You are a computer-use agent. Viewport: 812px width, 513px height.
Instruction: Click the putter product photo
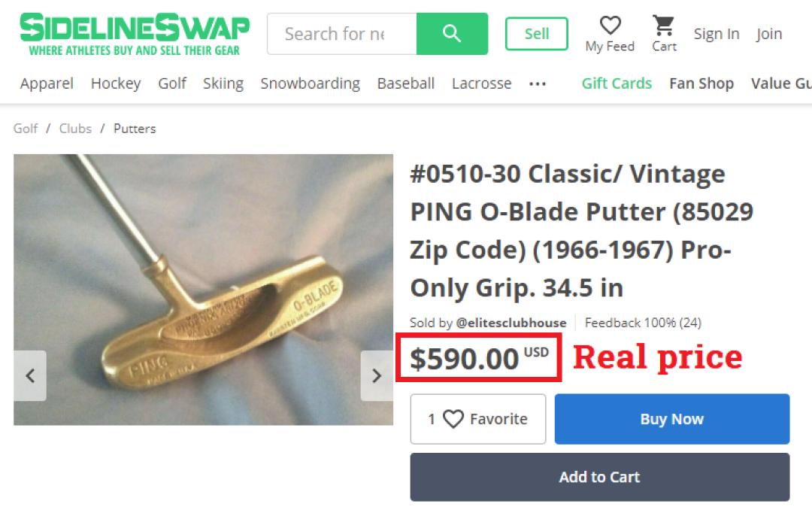coord(203,290)
